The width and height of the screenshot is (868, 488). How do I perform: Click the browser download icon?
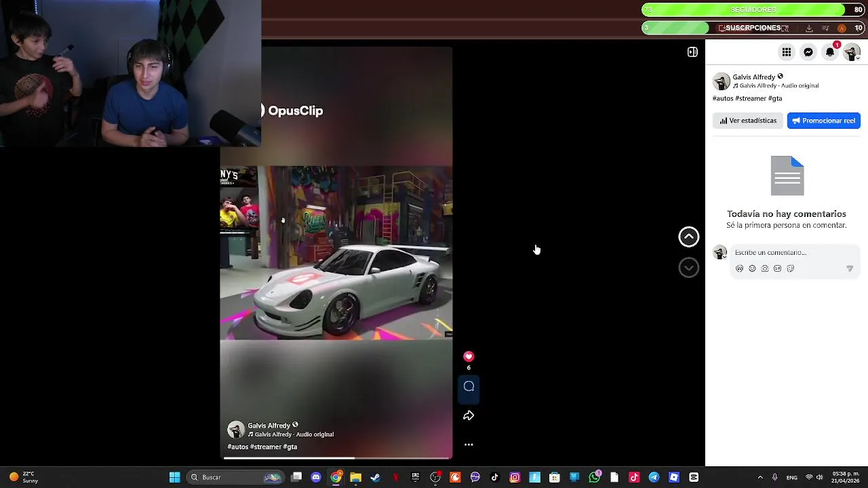[x=809, y=28]
